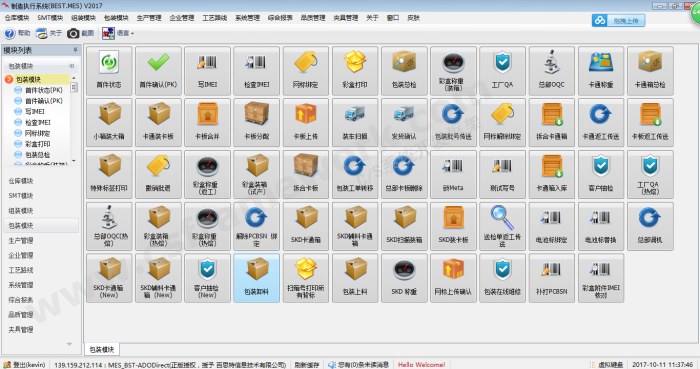The height and width of the screenshot is (369, 700).
Task: Open the 彩盒打印 open-box tile
Action: [x=355, y=70]
